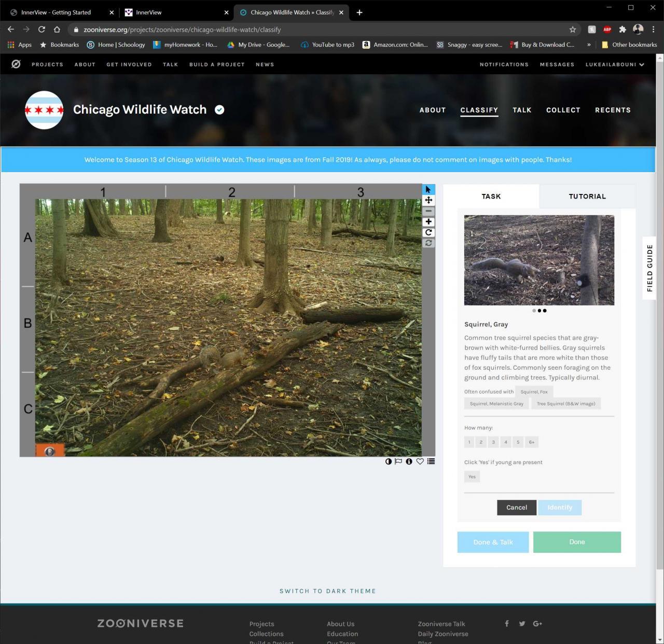Open the Chicago flag project avatar
664x644 pixels.
pyautogui.click(x=44, y=110)
